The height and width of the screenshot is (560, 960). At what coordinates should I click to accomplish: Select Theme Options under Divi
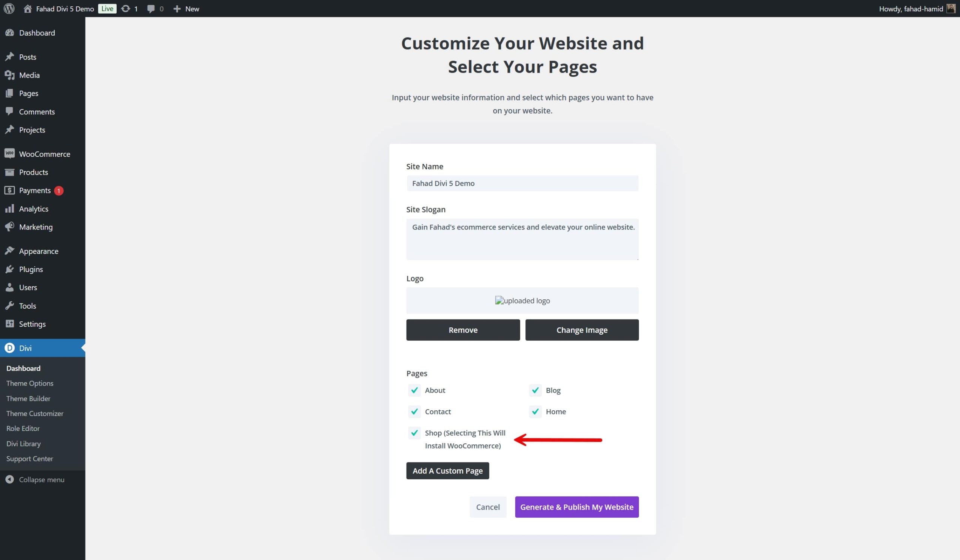pos(30,383)
